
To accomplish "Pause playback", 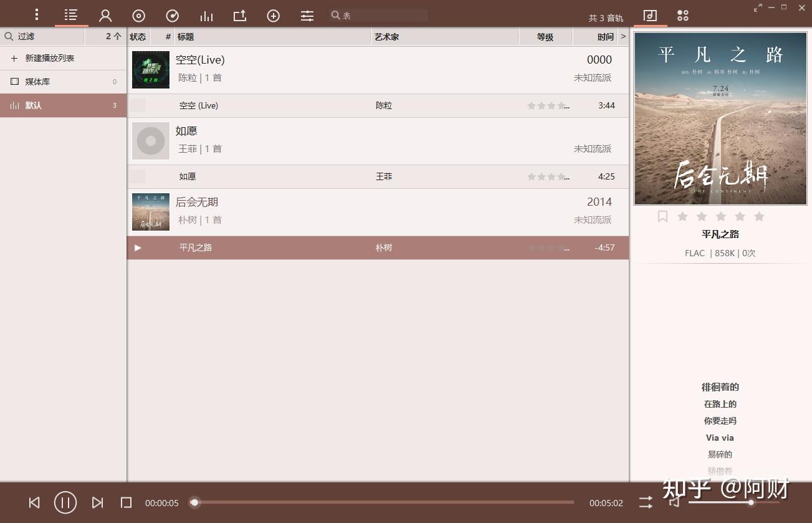I will click(x=65, y=502).
